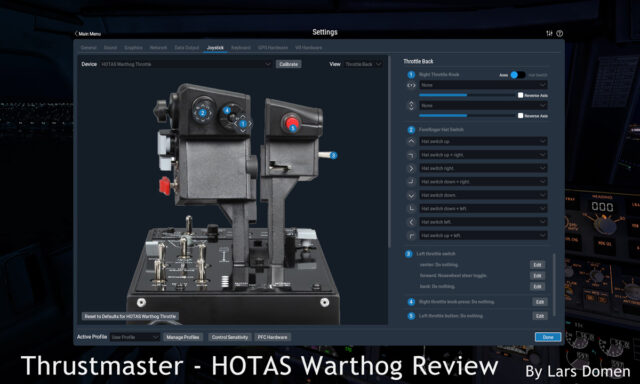Click marker 5 on the red throttle button
Viewport: 640px width, 384px height.
pos(292,128)
